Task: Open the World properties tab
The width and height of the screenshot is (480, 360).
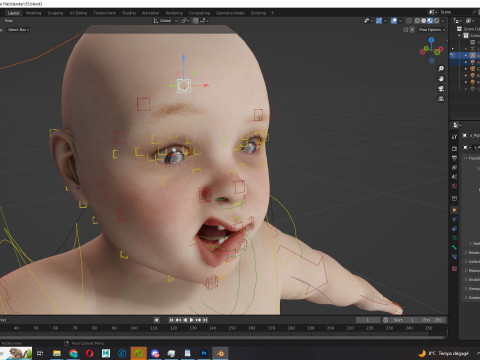Action: 454,186
